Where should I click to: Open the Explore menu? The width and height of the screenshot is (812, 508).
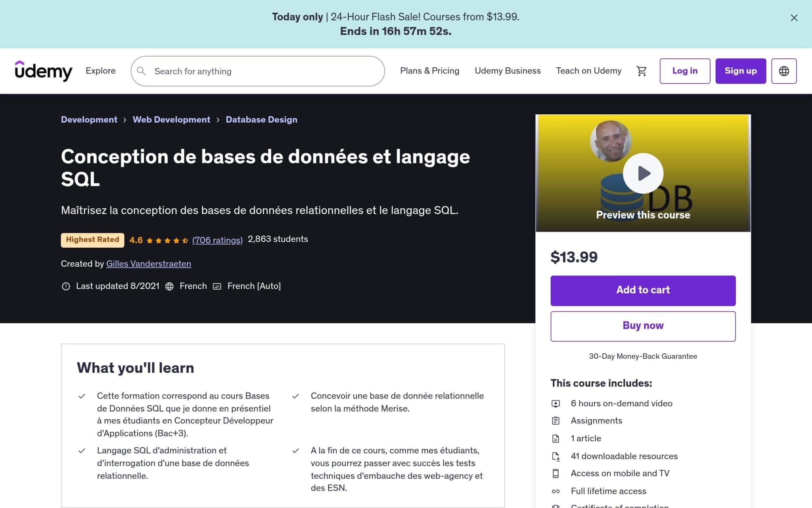click(x=101, y=71)
